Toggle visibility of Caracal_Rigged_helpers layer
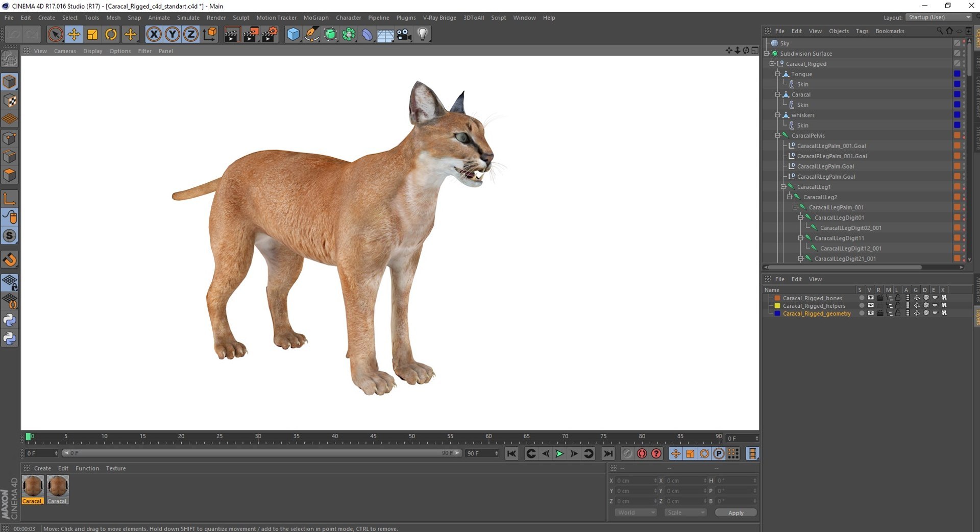Screen dimensions: 980x532 [x=871, y=305]
